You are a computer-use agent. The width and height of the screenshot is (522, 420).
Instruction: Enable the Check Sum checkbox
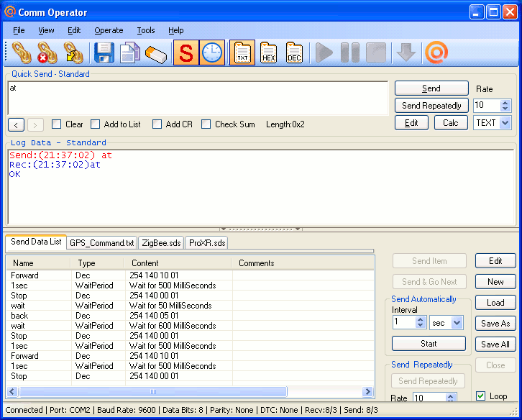point(206,124)
